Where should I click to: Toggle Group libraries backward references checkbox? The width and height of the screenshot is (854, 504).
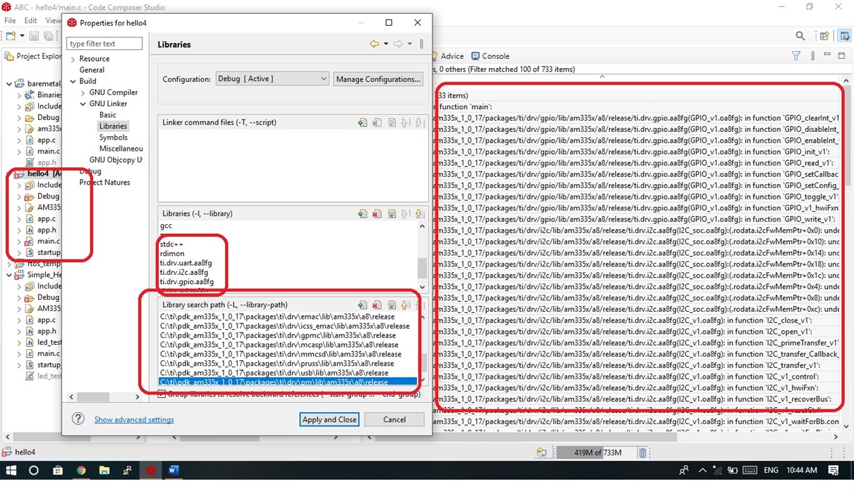tap(162, 394)
